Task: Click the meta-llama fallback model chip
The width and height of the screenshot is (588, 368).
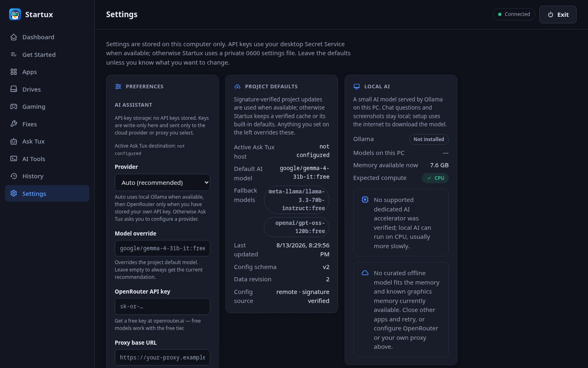Action: pyautogui.click(x=297, y=200)
